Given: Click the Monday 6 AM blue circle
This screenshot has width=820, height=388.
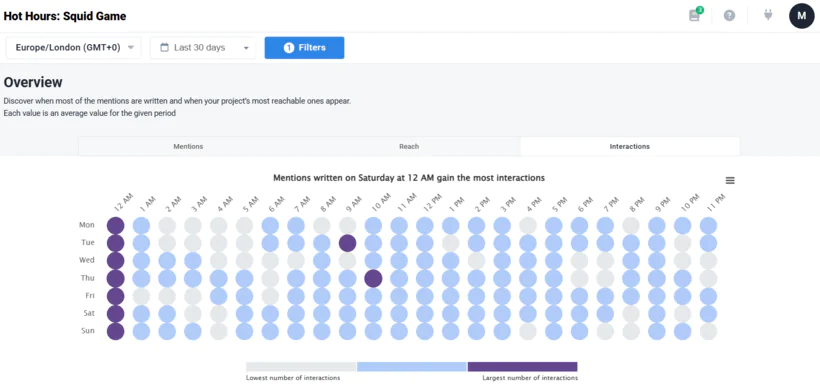Looking at the screenshot, I should pos(270,225).
